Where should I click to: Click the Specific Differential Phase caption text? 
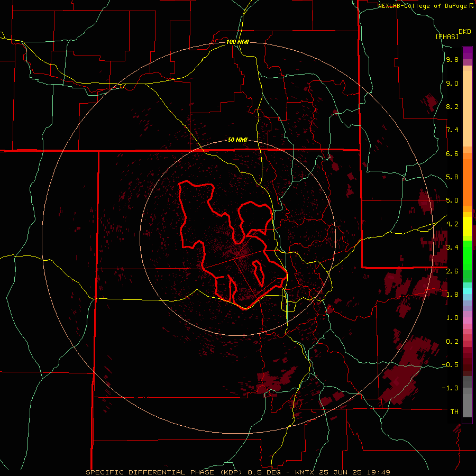click(238, 472)
